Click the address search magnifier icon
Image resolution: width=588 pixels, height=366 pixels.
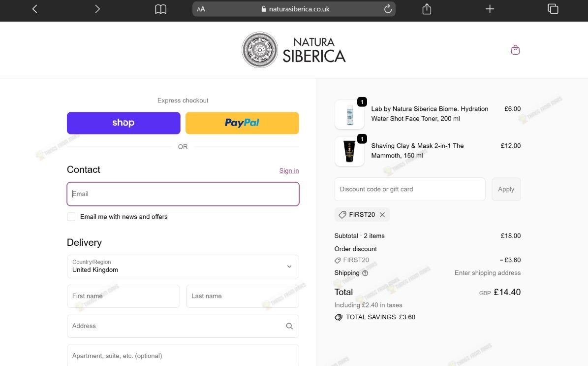289,326
